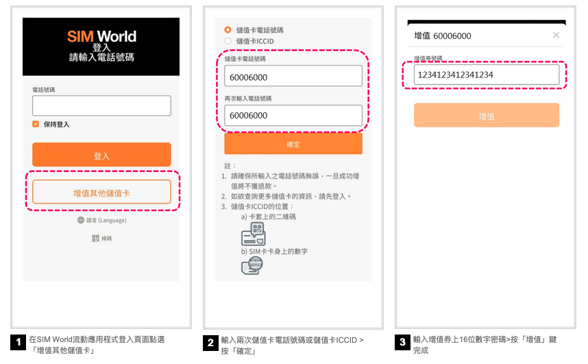Click the globe language icon
This screenshot has height=364, width=588.
(81, 220)
